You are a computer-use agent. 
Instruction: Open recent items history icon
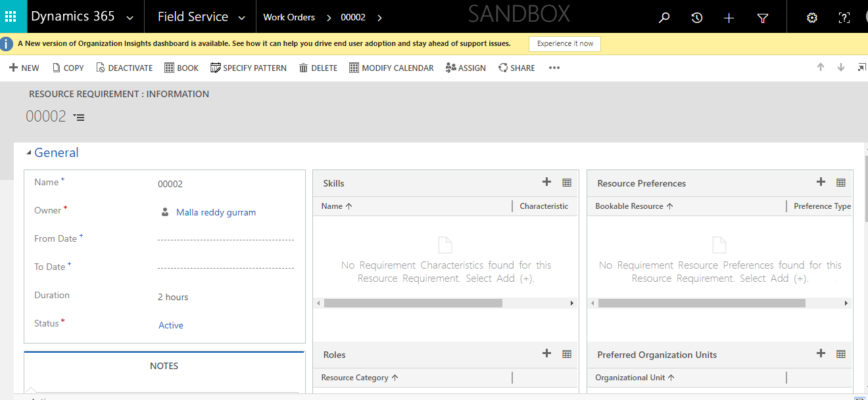697,18
